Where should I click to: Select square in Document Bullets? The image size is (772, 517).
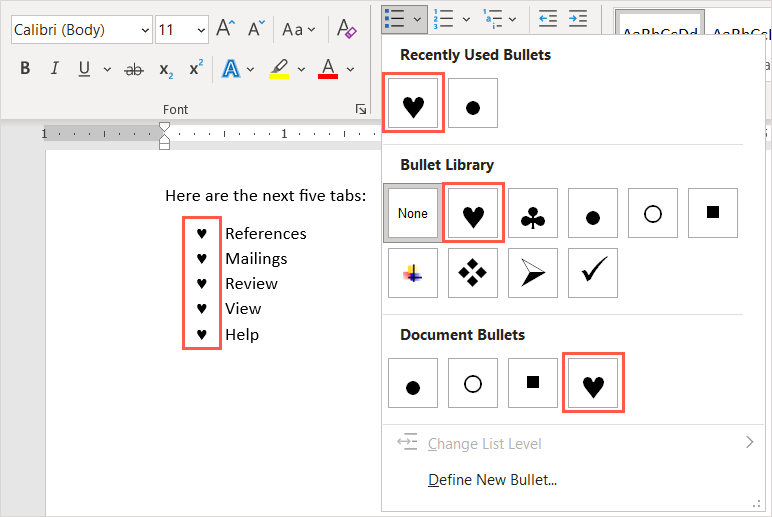tap(533, 383)
